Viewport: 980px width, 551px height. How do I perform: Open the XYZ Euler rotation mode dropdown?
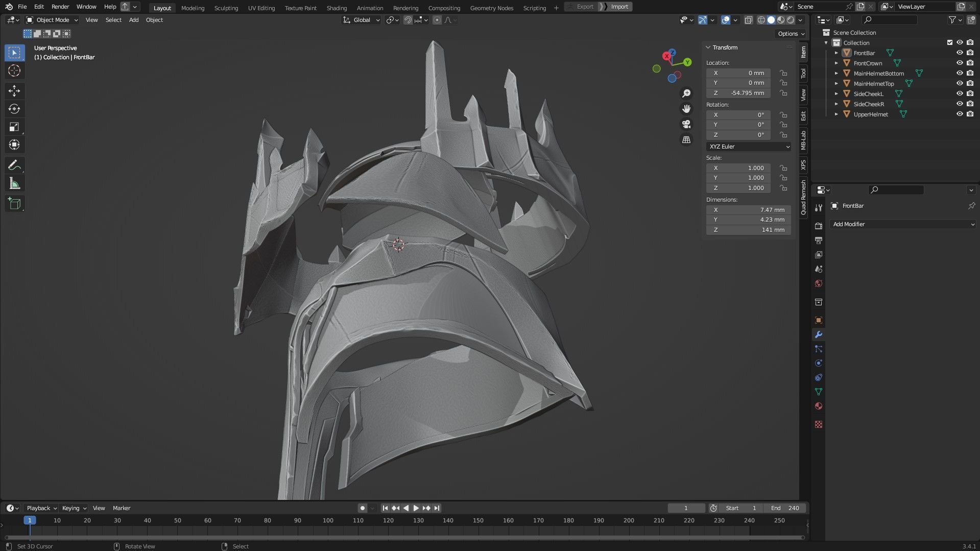click(x=749, y=147)
